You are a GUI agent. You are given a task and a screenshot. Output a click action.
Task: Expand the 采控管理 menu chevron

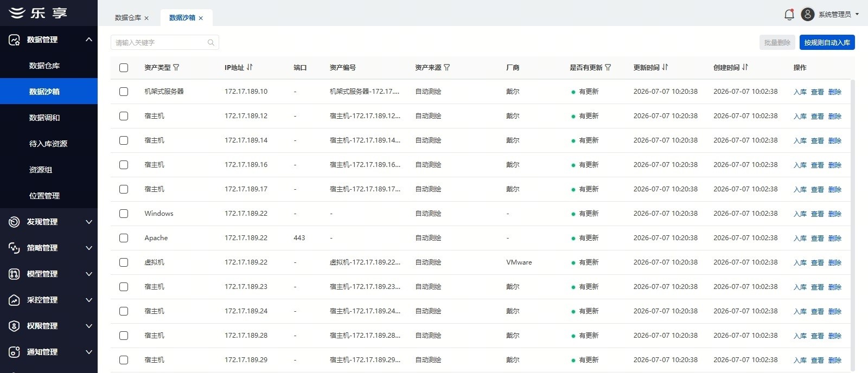pos(89,300)
